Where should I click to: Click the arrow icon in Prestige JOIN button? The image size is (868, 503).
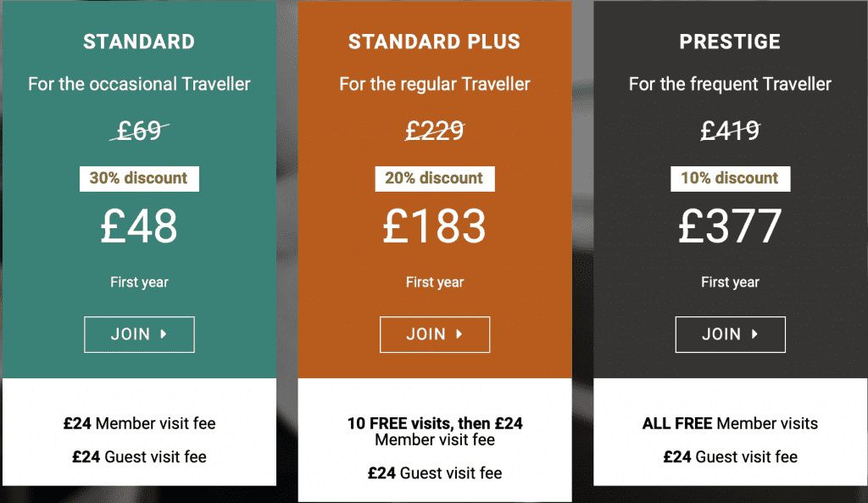[x=755, y=334]
